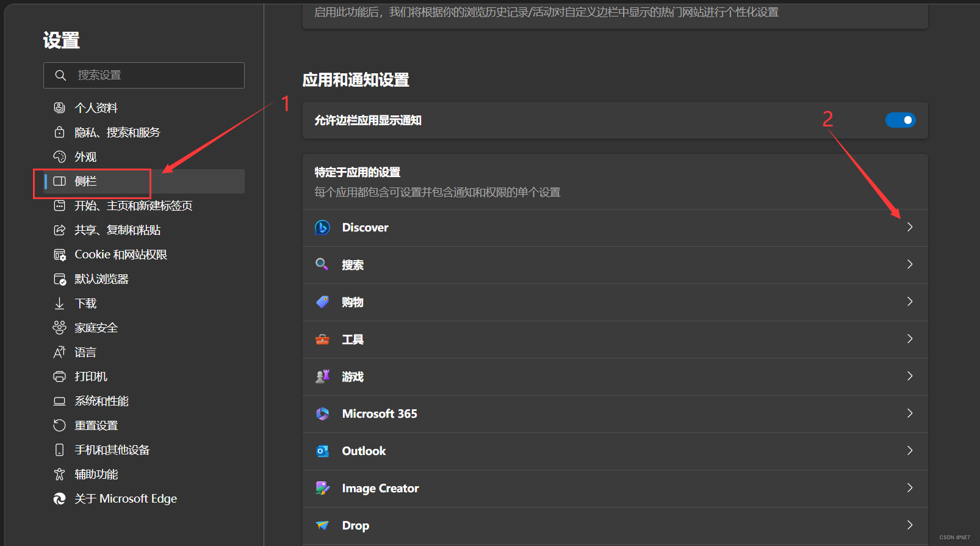Click the 重置设置 reset icon

[59, 425]
